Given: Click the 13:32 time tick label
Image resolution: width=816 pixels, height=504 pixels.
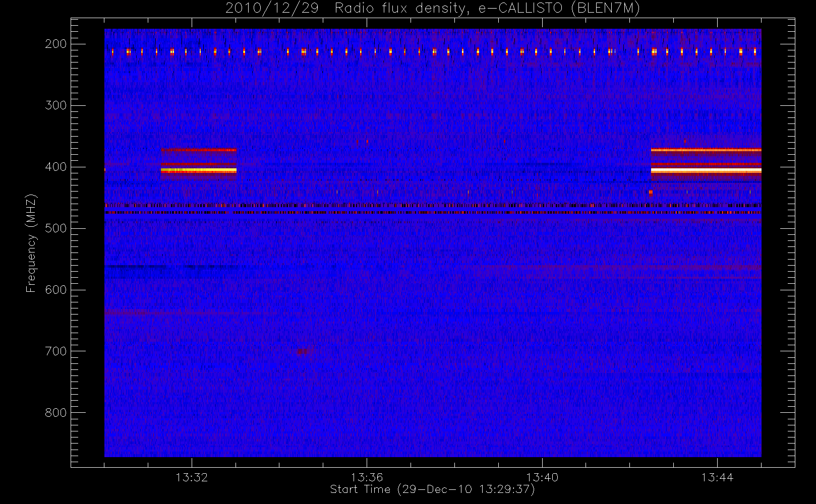Looking at the screenshot, I should (192, 477).
